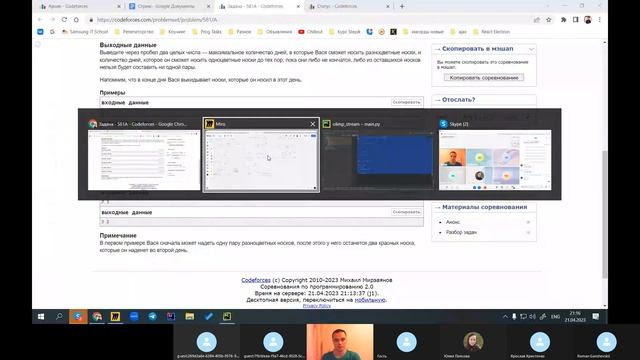
Task: Copy the input data with Скопировать button
Action: pyautogui.click(x=406, y=102)
